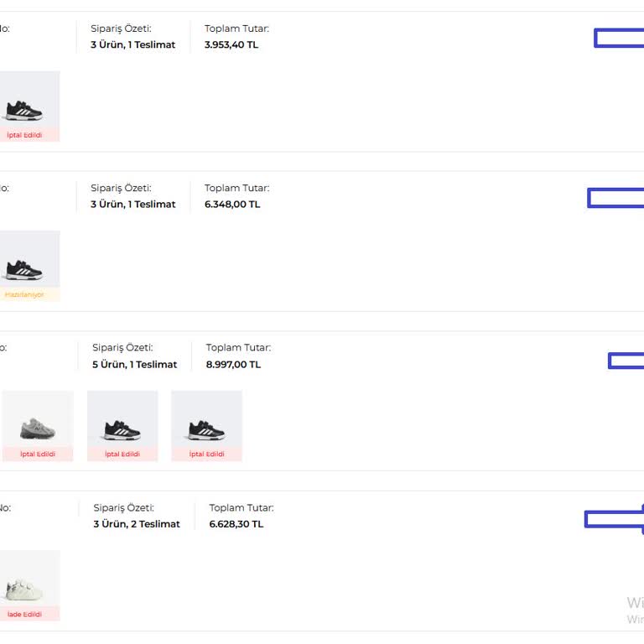Select the "3 Ürün, 2 Teslimat" order summary

137,524
